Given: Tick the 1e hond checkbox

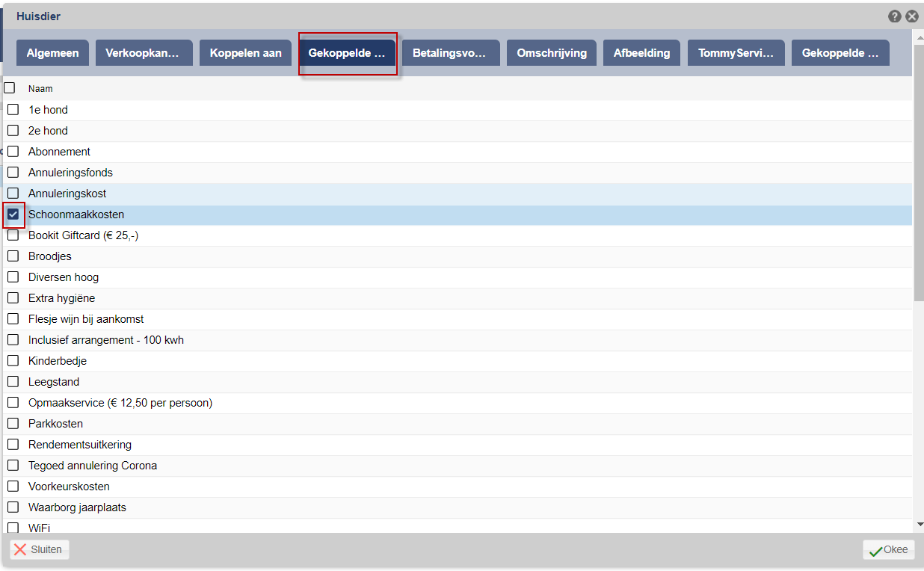Looking at the screenshot, I should click(x=13, y=110).
